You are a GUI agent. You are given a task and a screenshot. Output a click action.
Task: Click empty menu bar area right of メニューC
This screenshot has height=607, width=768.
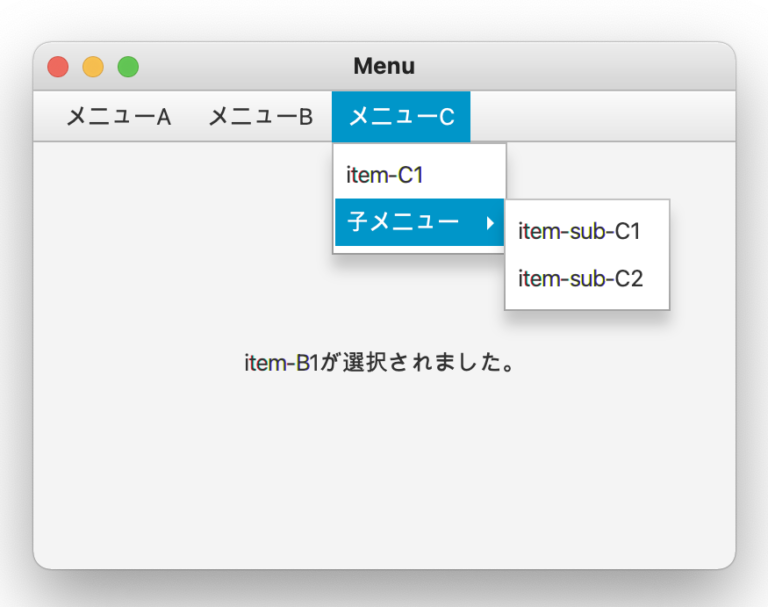click(602, 117)
